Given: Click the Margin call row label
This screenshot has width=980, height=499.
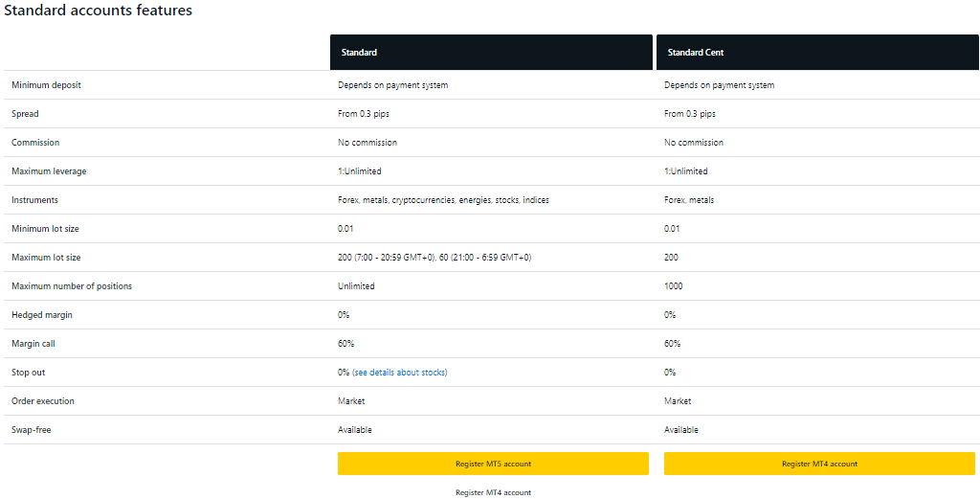Looking at the screenshot, I should pos(34,344).
